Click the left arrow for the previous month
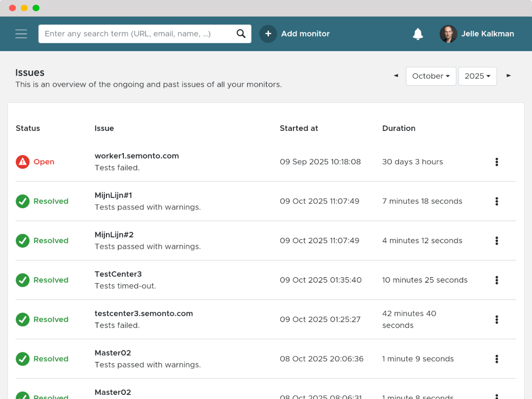 coord(396,76)
